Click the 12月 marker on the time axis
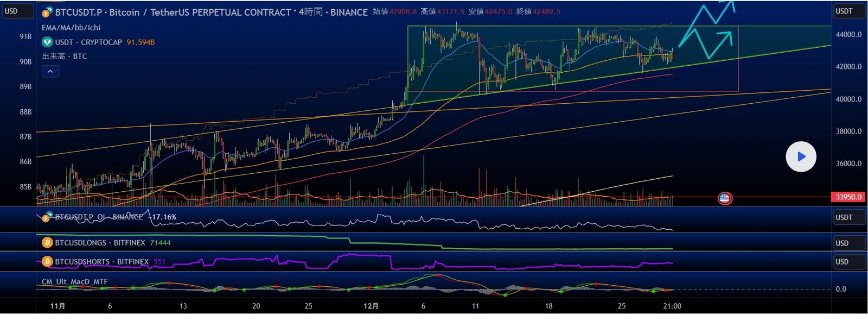This screenshot has width=868, height=314. 371,306
